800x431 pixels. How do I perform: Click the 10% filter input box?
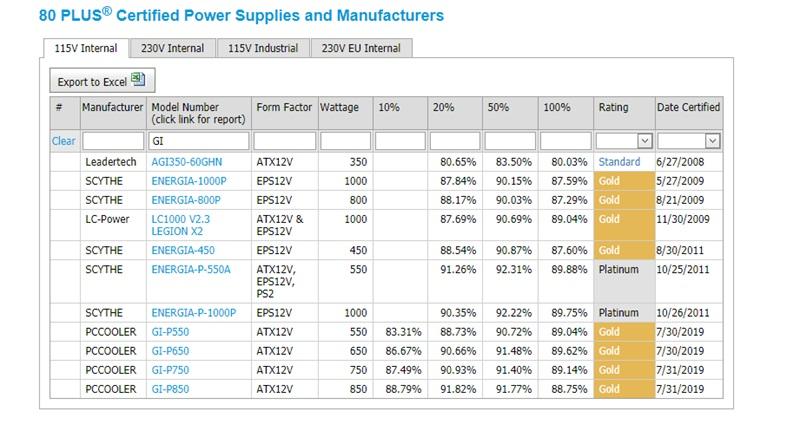(x=400, y=141)
